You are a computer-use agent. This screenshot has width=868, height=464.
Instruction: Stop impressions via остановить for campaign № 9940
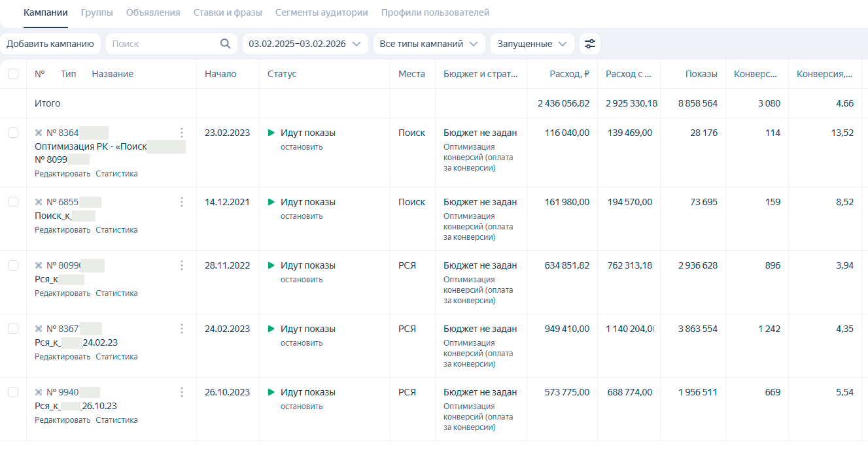302,406
